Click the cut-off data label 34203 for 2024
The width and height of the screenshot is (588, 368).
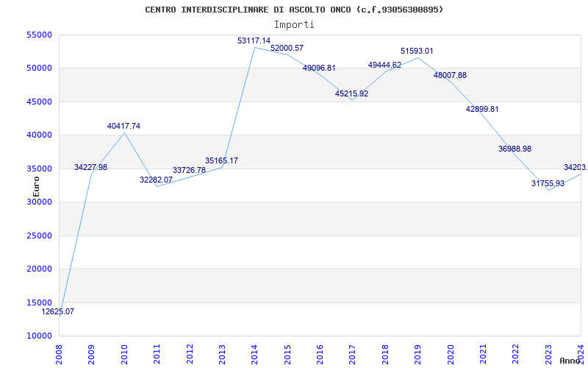(576, 168)
